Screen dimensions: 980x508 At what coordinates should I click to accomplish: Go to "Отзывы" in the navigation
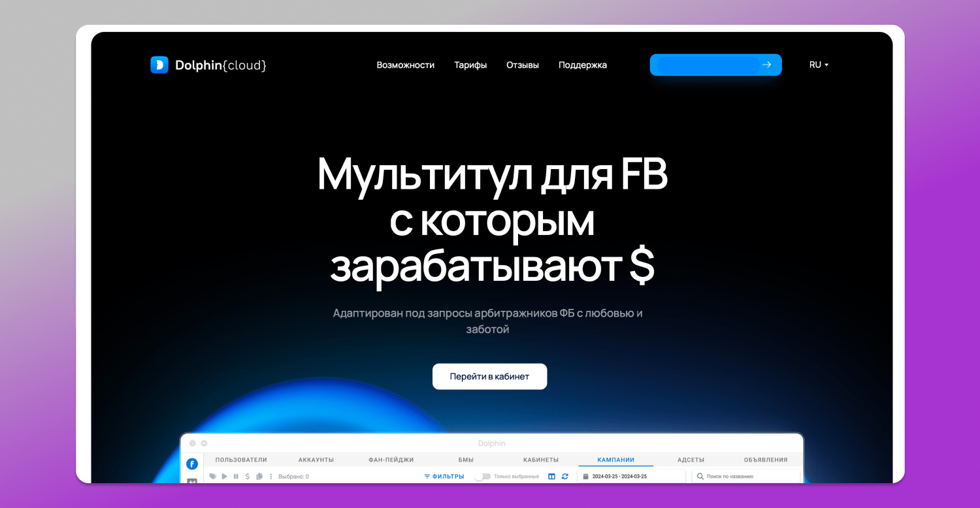pyautogui.click(x=523, y=65)
